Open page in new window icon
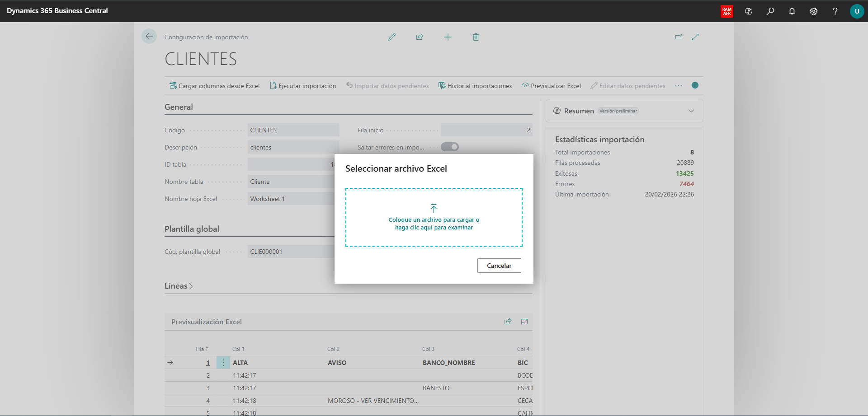Viewport: 868px width, 416px height. [679, 37]
